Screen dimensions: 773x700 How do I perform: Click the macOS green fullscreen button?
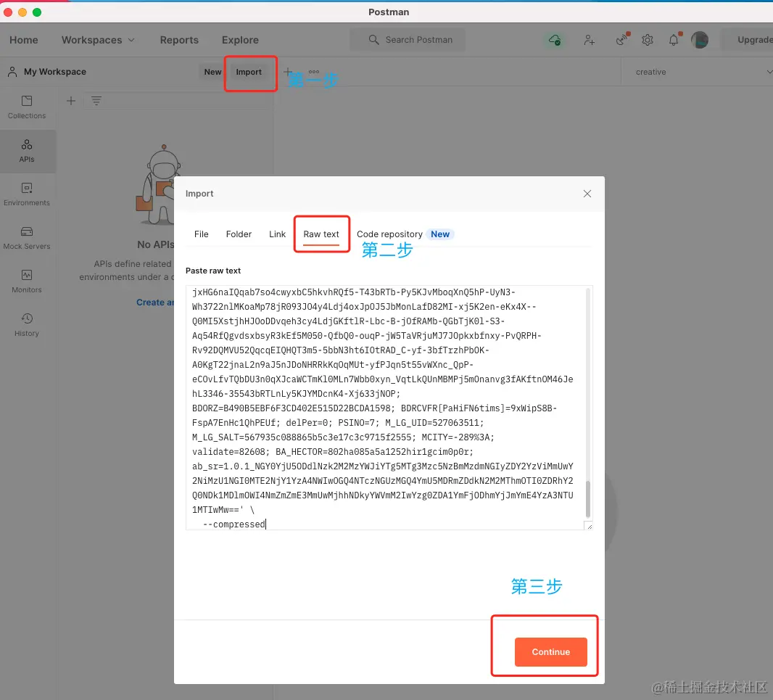37,12
